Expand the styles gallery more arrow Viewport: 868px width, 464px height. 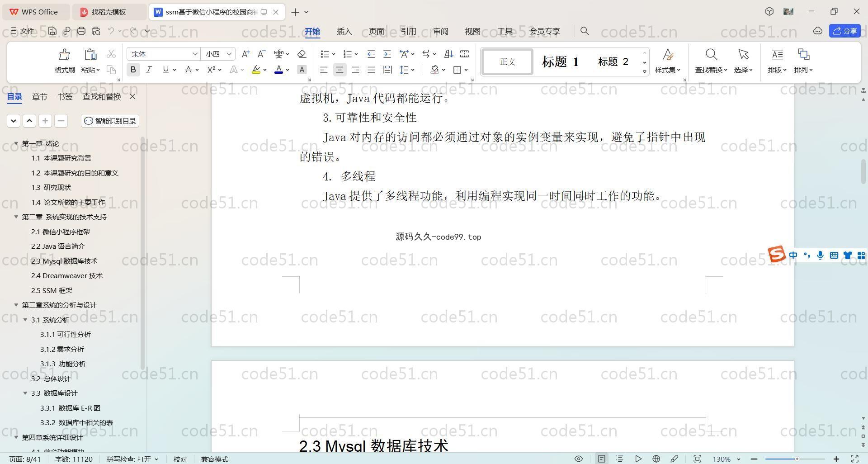(644, 71)
